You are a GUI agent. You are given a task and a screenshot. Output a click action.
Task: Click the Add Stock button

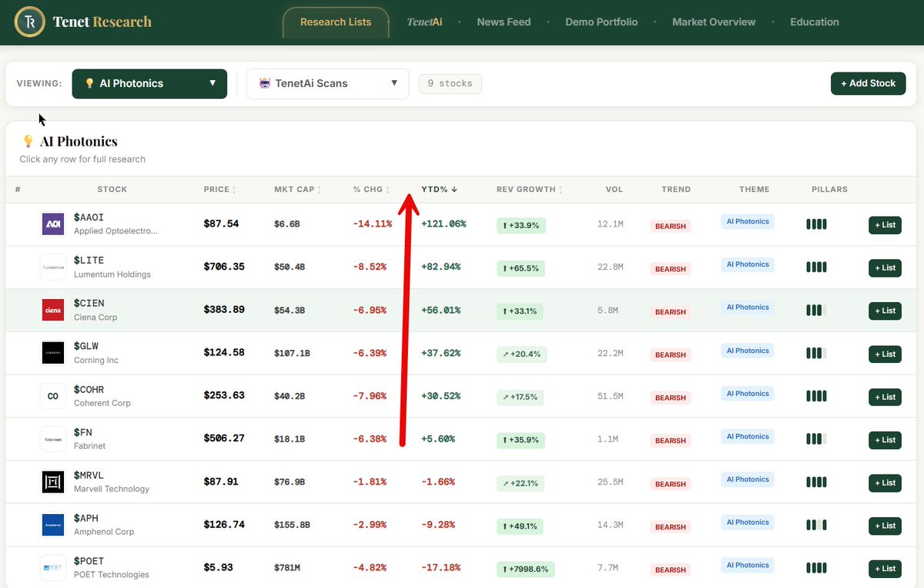[868, 83]
